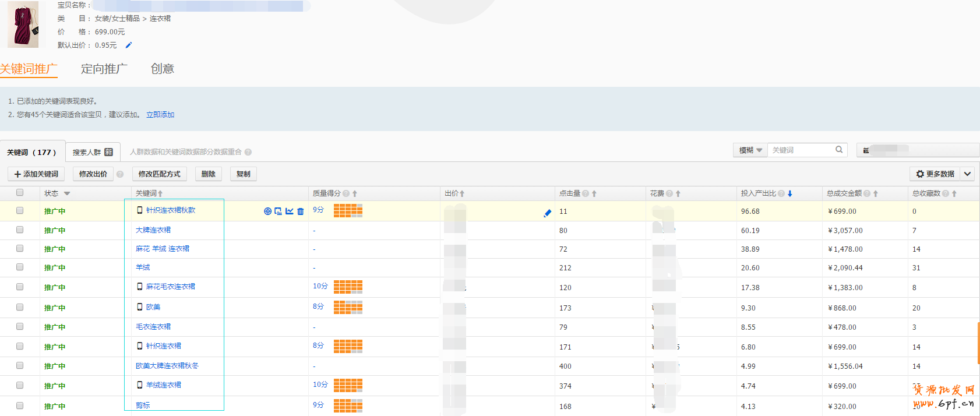
Task: Open the 搜索人群 tab
Action: [x=93, y=152]
